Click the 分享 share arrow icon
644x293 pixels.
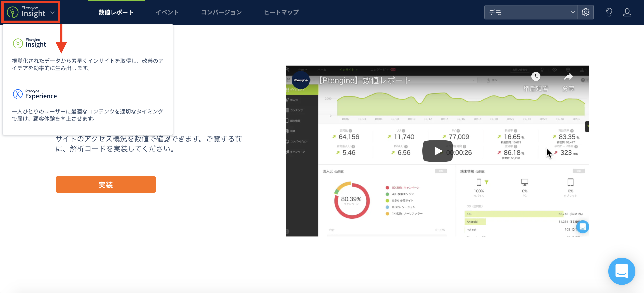tap(568, 77)
